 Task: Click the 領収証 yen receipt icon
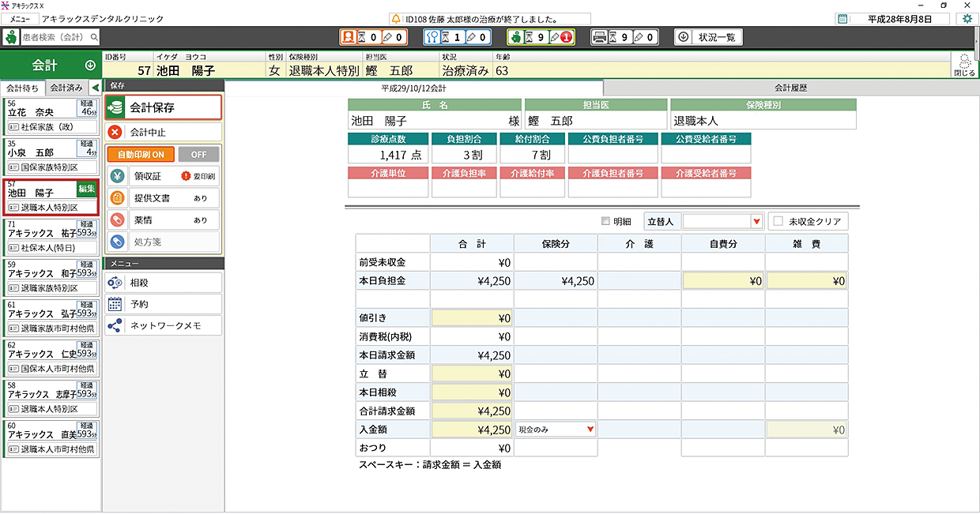click(x=116, y=176)
